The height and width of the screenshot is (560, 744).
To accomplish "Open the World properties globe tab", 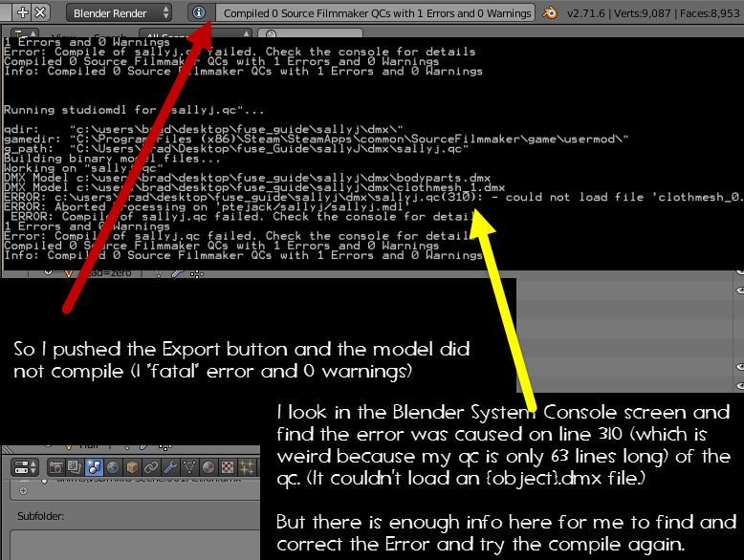I will click(x=113, y=467).
